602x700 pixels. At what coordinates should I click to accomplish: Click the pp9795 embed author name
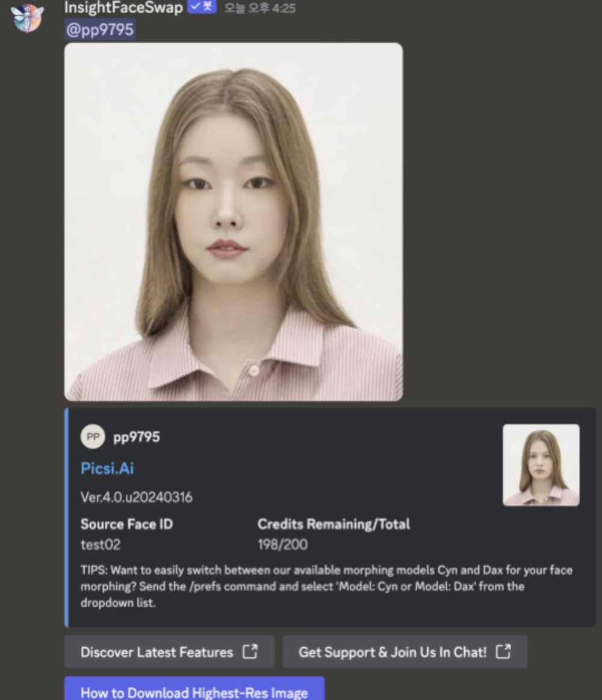[x=137, y=437]
